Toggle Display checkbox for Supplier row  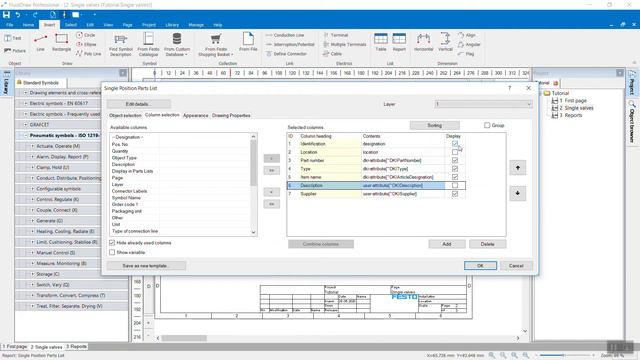tap(455, 194)
